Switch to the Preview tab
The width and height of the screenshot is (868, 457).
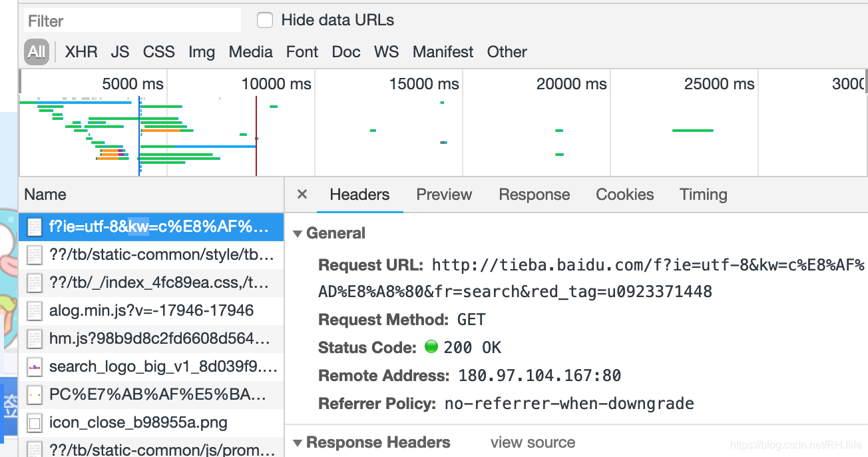(444, 195)
